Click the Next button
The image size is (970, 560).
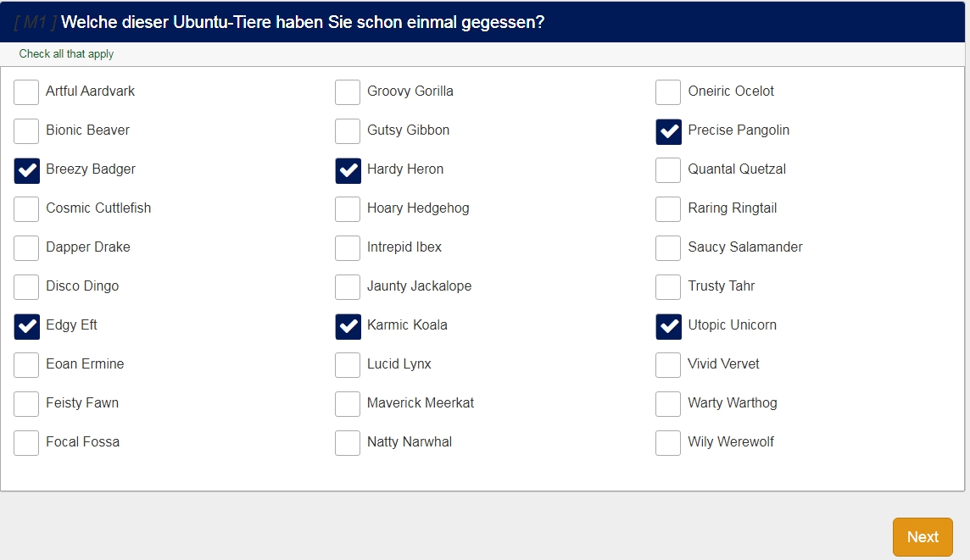[x=923, y=537]
